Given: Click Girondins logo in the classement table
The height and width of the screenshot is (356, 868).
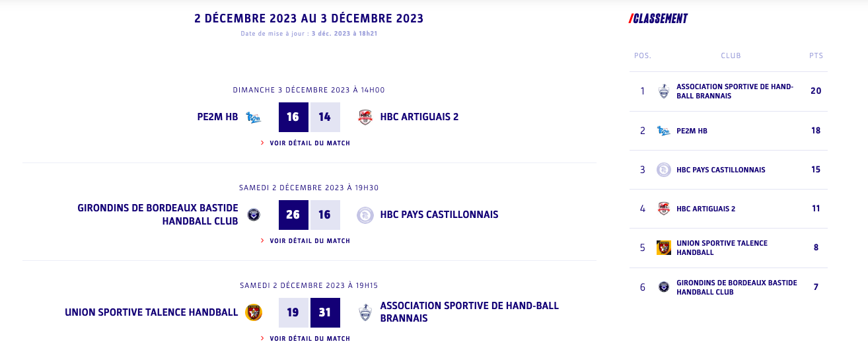Looking at the screenshot, I should pyautogui.click(x=664, y=287).
